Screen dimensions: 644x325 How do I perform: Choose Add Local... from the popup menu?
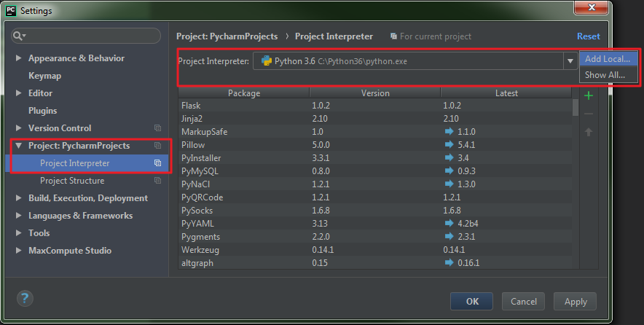(608, 59)
